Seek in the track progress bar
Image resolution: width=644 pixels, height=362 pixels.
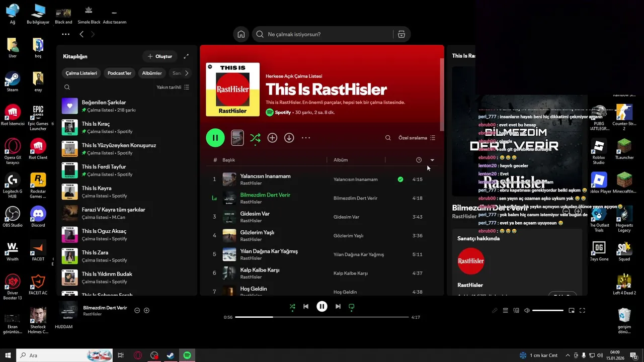[321, 317]
